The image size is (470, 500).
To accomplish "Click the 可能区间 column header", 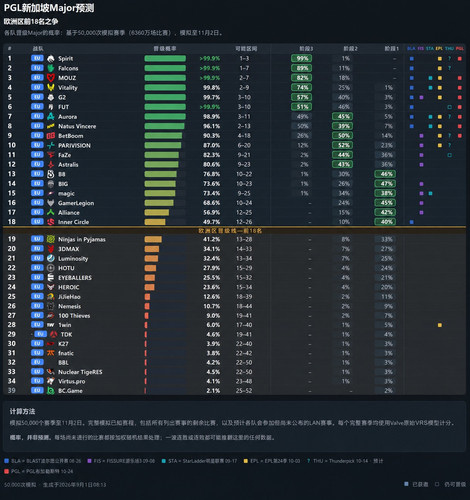I will click(x=246, y=49).
